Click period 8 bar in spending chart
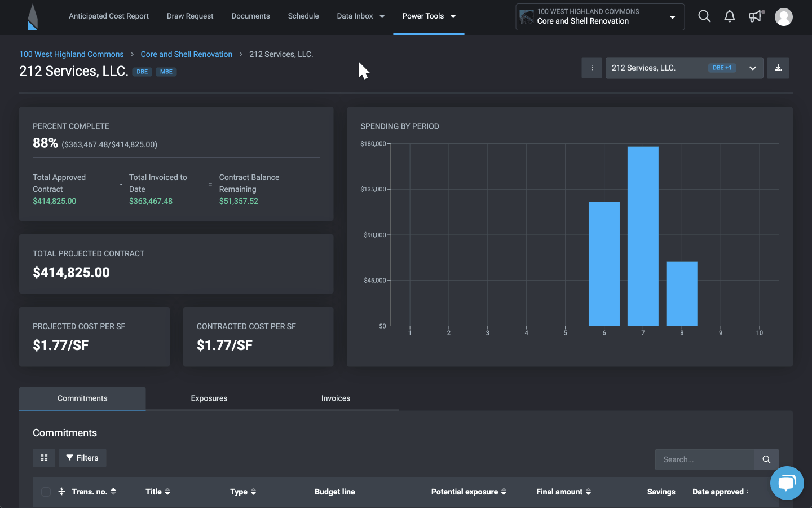The height and width of the screenshot is (508, 812). point(682,294)
